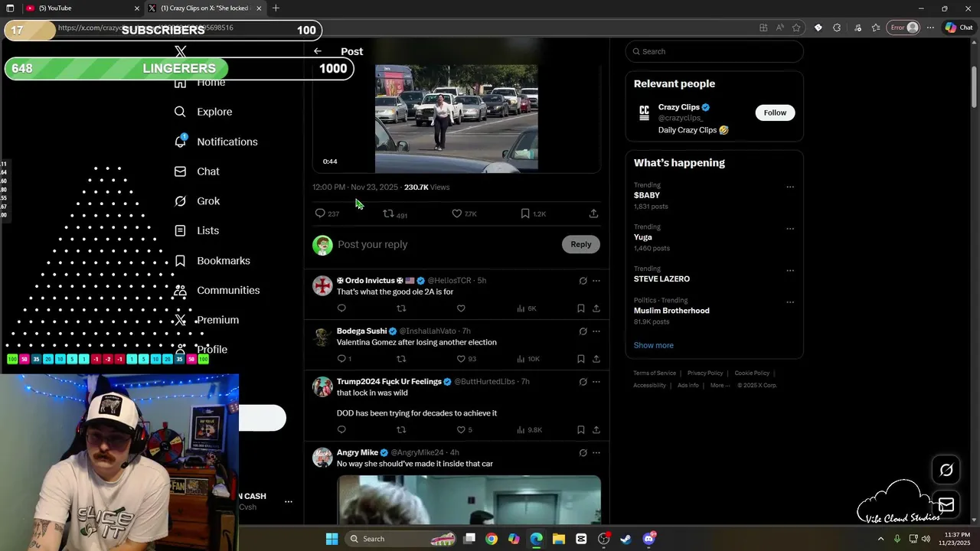Open browser extensions puzzle icon
Screen dimensions: 980x551
click(837, 28)
